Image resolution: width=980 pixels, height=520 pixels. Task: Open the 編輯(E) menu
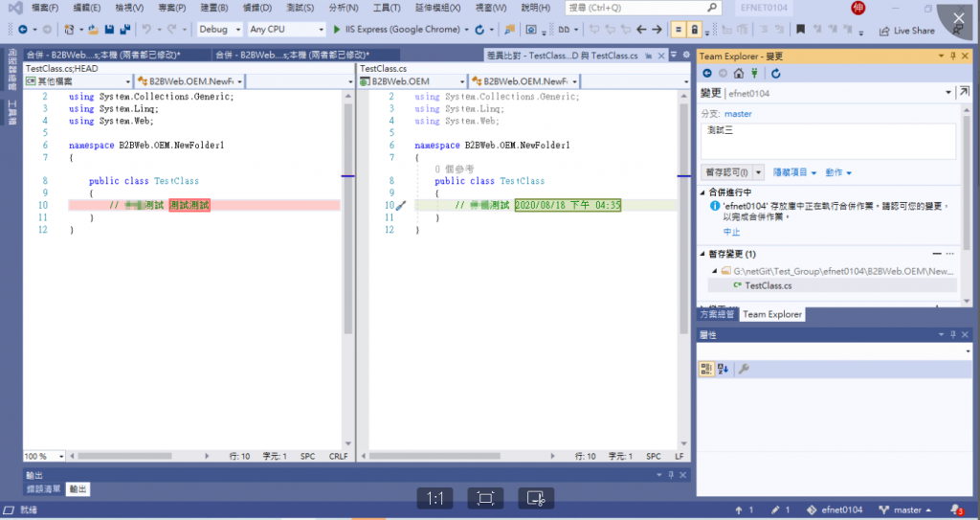(x=87, y=8)
